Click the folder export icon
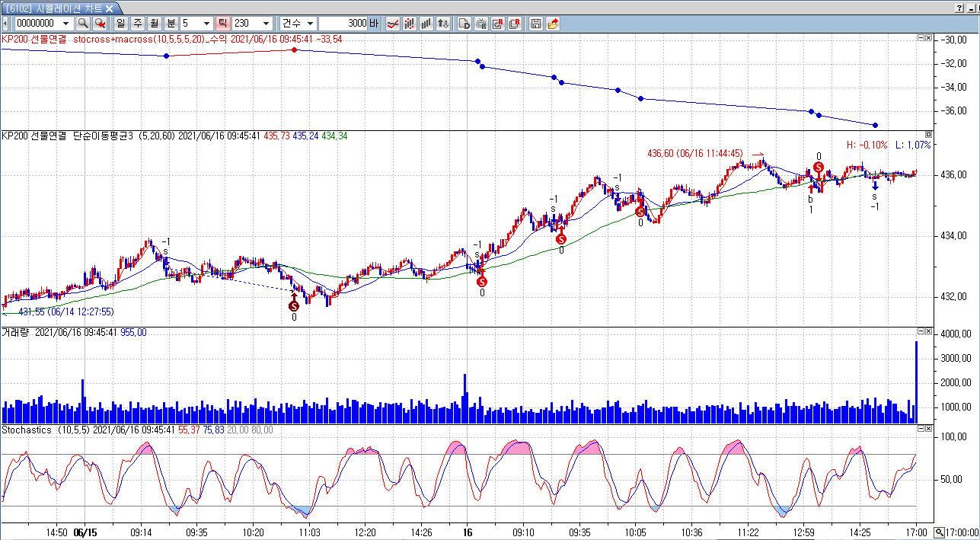This screenshot has height=540, width=980. tap(552, 24)
